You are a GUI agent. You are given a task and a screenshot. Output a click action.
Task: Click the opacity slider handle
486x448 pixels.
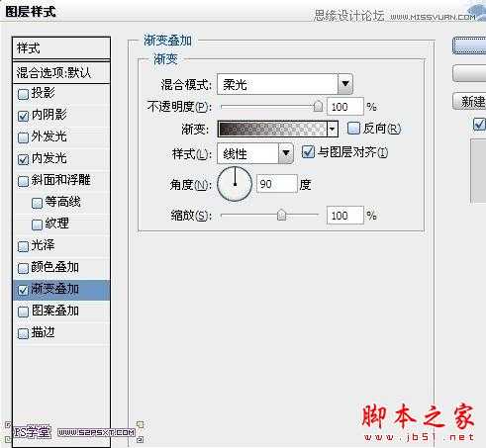pos(318,106)
